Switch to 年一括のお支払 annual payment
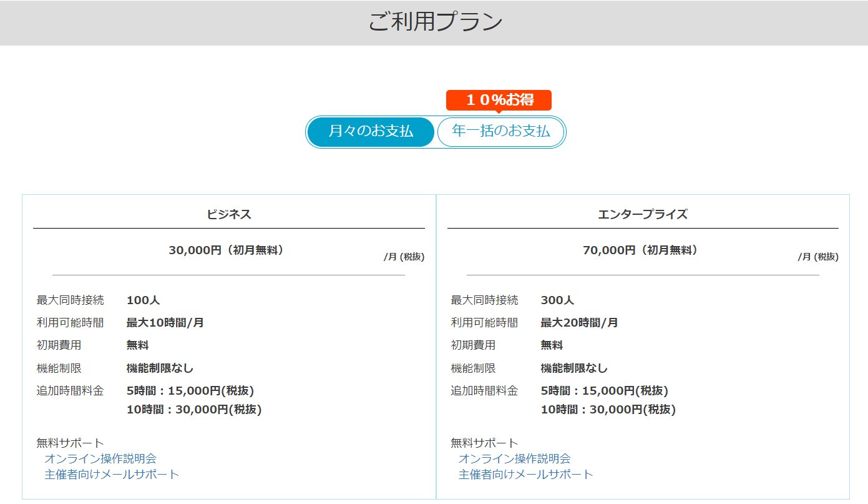This screenshot has height=504, width=868. (500, 132)
